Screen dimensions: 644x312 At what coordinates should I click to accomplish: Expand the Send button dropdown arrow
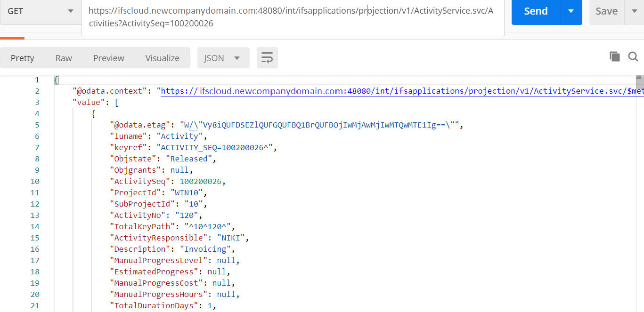(x=571, y=11)
